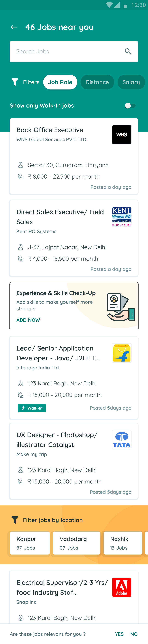Click the Search Jobs input field
Viewport: 148px width, 644px height.
pyautogui.click(x=68, y=51)
